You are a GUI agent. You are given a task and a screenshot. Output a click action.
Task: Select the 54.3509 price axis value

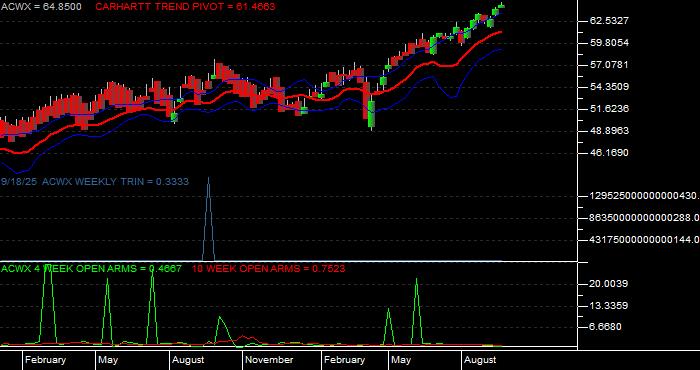[609, 87]
